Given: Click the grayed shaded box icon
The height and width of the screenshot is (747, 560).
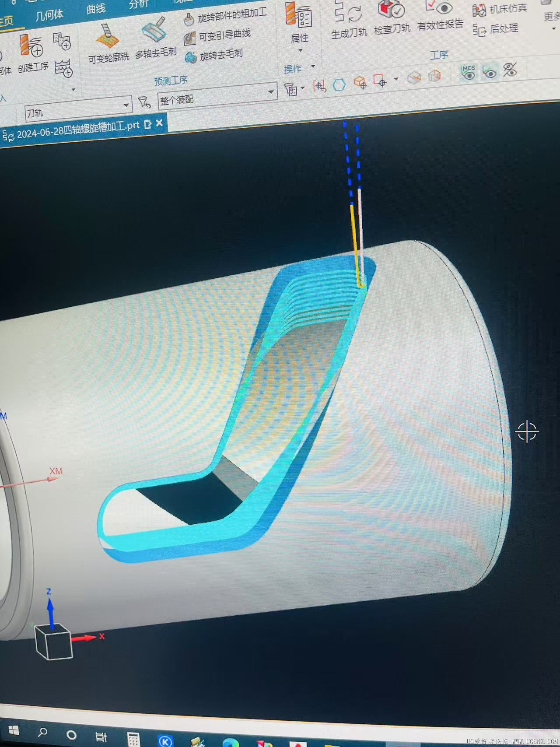Looking at the screenshot, I should [x=414, y=78].
